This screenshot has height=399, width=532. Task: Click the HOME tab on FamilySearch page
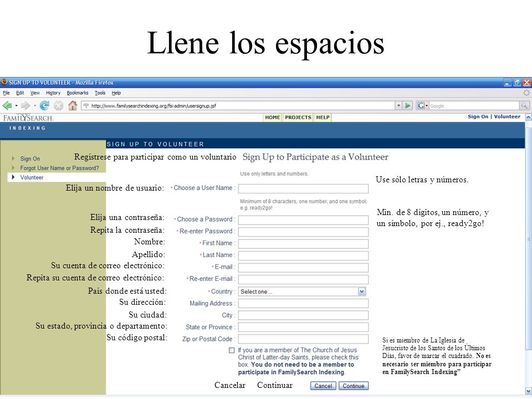273,117
